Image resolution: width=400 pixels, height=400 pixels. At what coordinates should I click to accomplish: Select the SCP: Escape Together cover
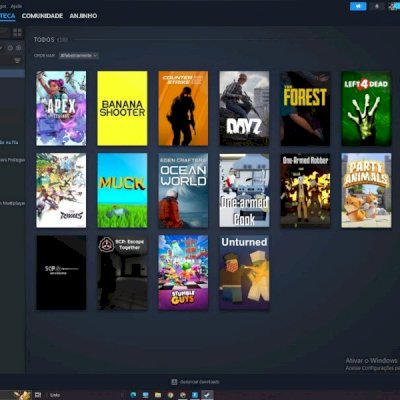pyautogui.click(x=122, y=273)
